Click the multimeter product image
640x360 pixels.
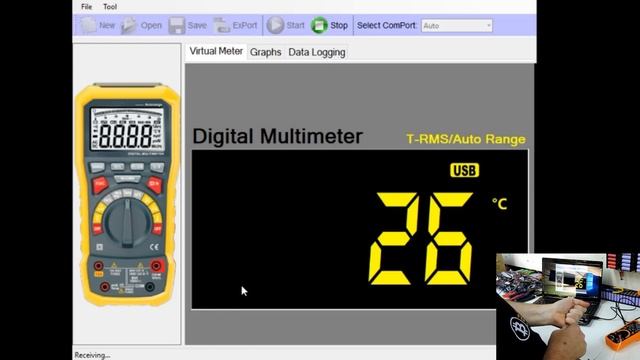tap(127, 194)
